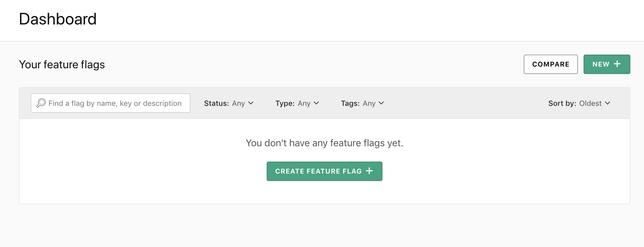Click the chevron next to Tags filter

382,103
